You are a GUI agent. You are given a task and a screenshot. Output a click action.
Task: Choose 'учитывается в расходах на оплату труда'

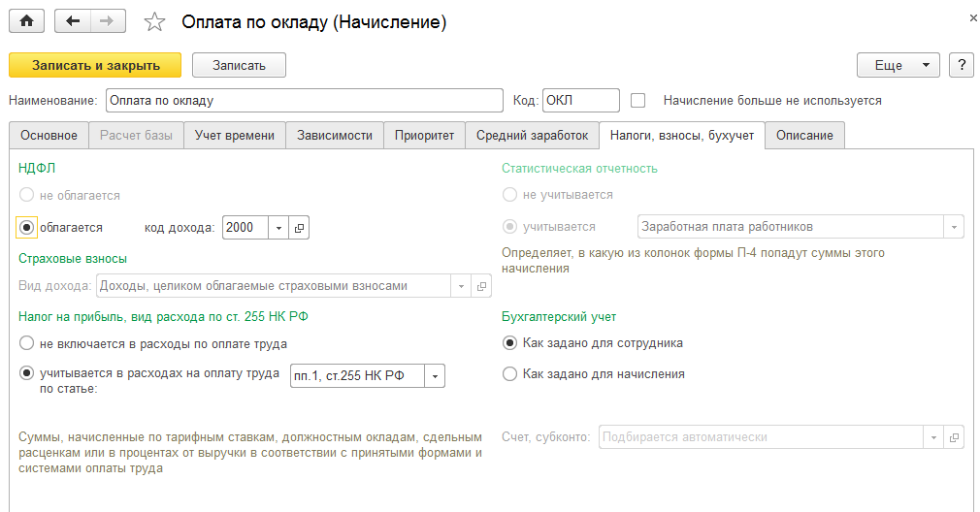click(x=26, y=373)
